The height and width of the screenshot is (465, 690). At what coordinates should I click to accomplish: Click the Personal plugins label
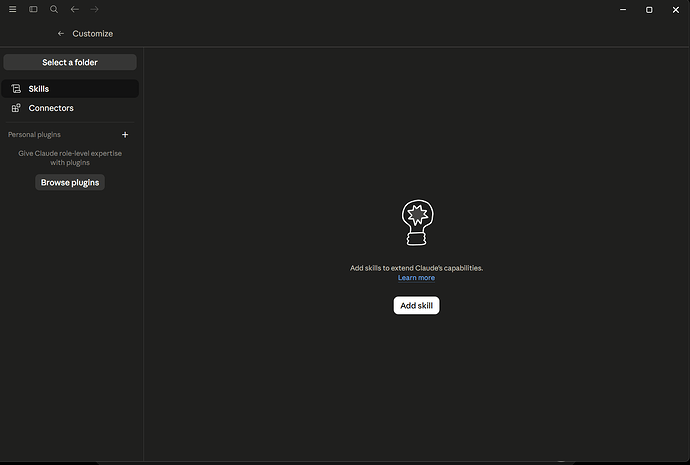click(34, 135)
